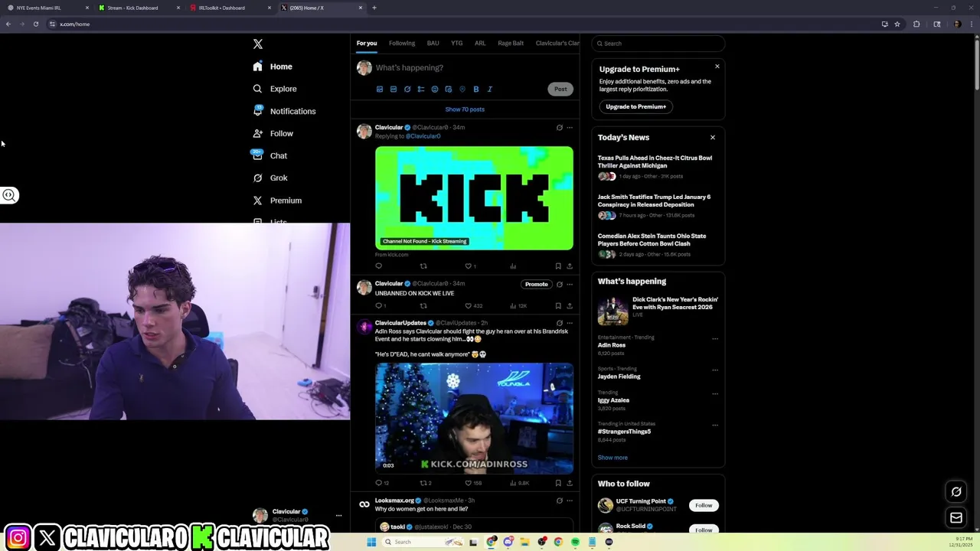
Task: Click the X search field
Action: coord(658,44)
